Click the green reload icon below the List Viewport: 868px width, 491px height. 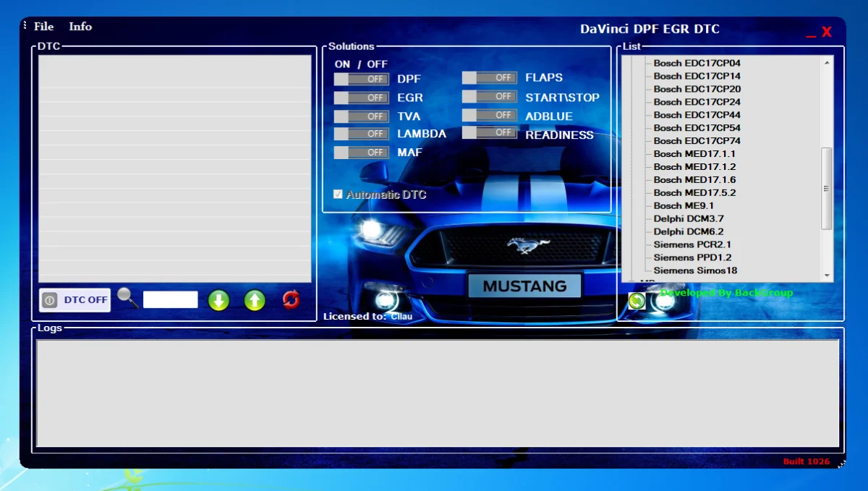pyautogui.click(x=637, y=301)
